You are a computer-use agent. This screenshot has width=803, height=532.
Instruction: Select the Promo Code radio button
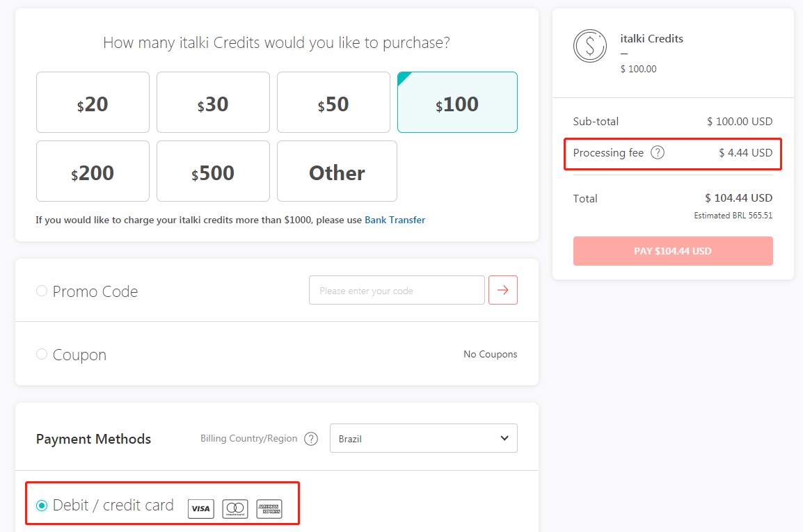[42, 291]
